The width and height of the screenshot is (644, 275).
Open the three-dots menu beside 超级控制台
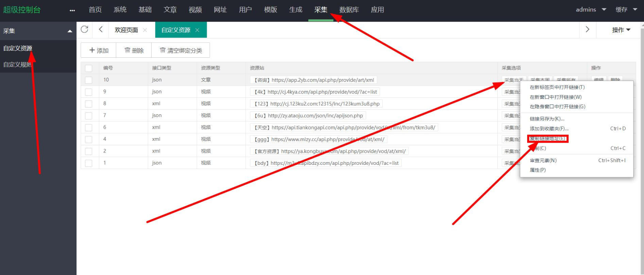click(72, 11)
